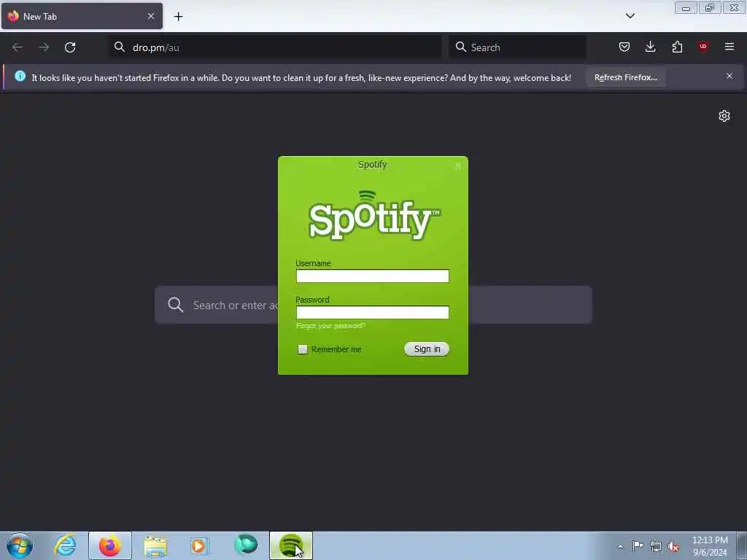
Task: Click the network tray icon
Action: [656, 547]
